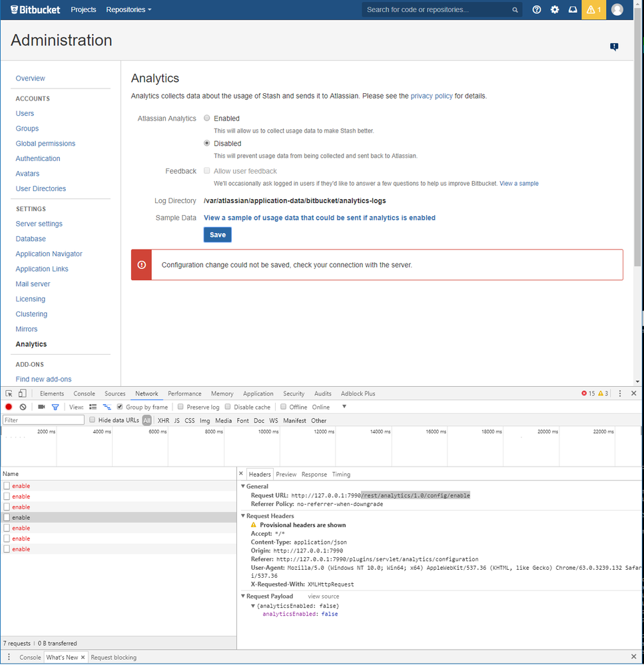
Task: Select the Disabled analytics radio button
Action: coord(206,143)
